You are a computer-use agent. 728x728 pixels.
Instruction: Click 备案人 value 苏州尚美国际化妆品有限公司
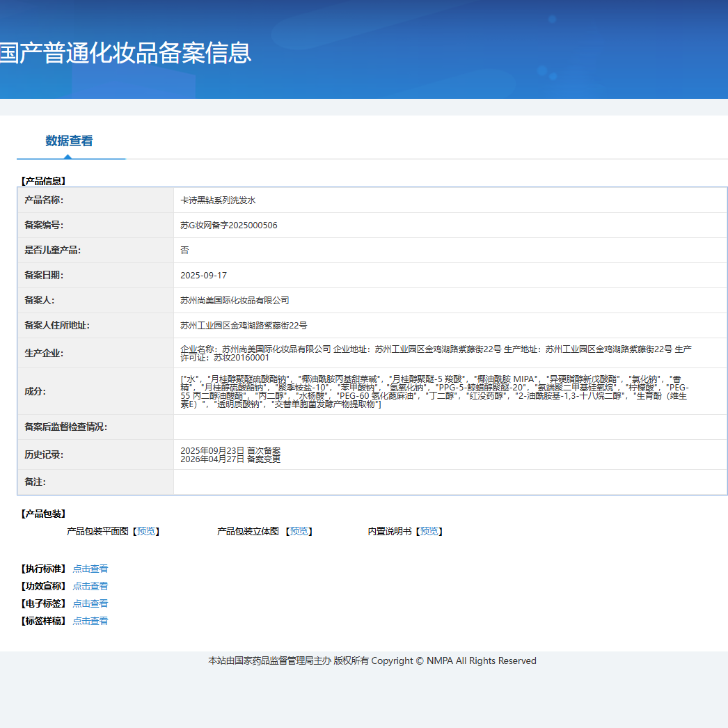coord(235,301)
